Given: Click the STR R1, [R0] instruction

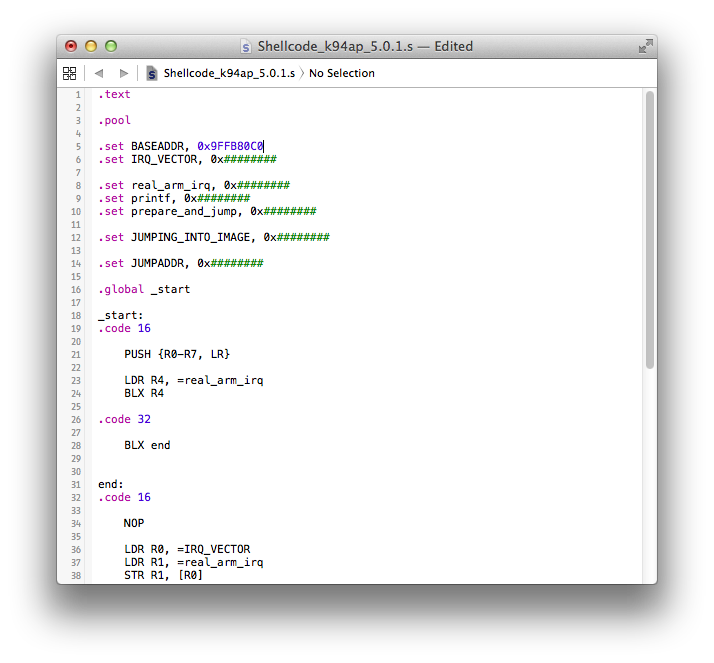Looking at the screenshot, I should [x=163, y=575].
